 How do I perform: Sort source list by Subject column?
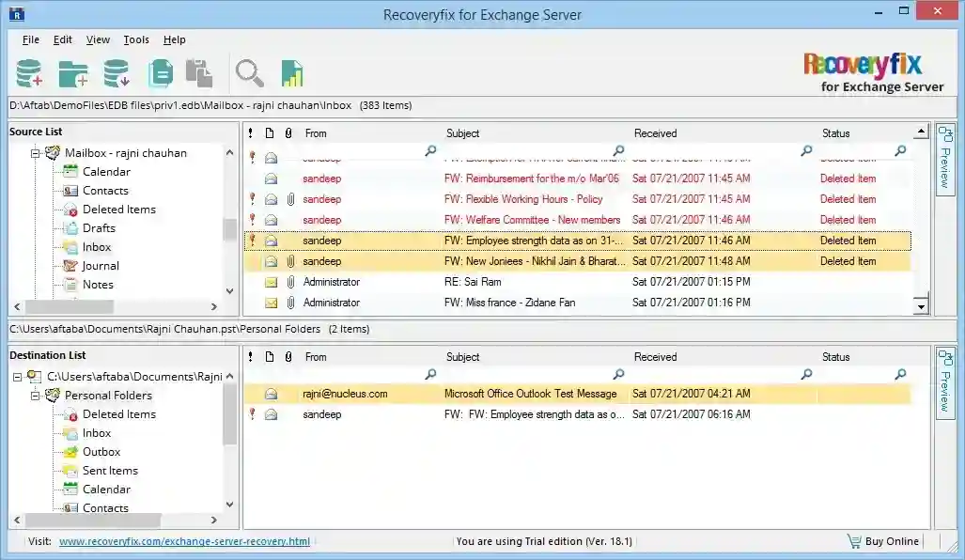click(x=463, y=132)
